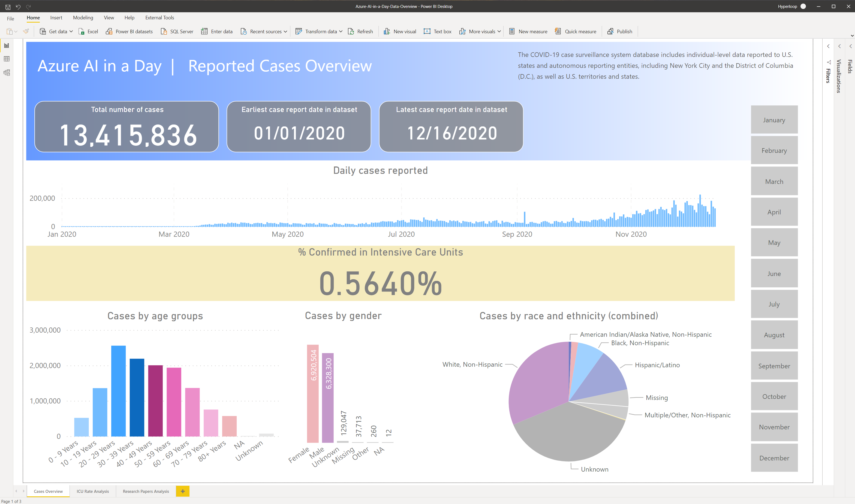Toggle the October month slicer
This screenshot has height=504, width=855.
tap(774, 396)
